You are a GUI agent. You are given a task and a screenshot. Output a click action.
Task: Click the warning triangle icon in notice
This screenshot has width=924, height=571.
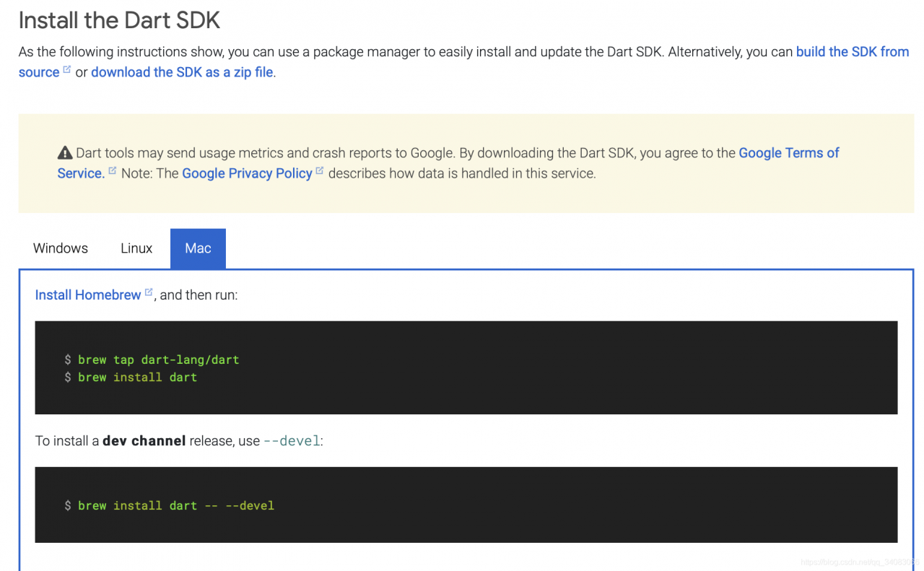pyautogui.click(x=65, y=153)
